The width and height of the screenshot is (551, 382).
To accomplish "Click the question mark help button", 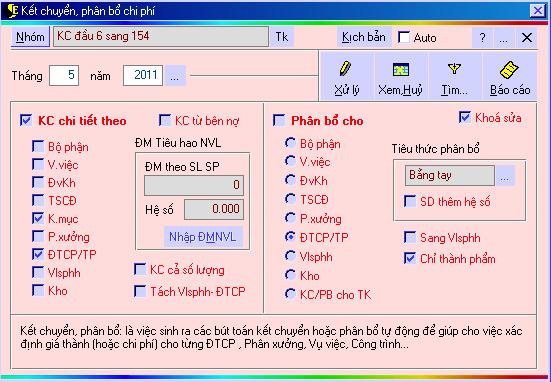I will [x=482, y=38].
